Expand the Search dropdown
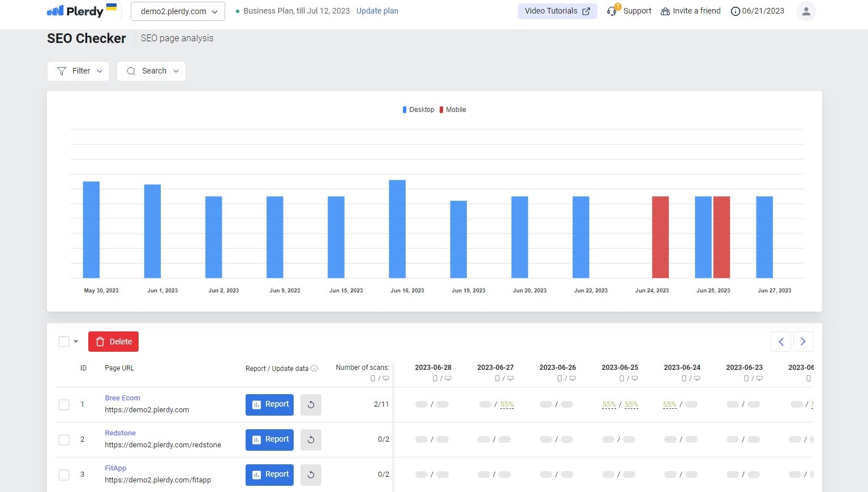 coord(151,71)
